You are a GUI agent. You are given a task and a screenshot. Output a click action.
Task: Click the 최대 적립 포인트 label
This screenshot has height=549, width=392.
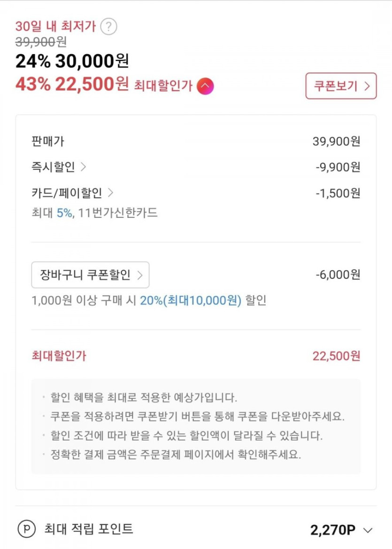click(x=89, y=529)
